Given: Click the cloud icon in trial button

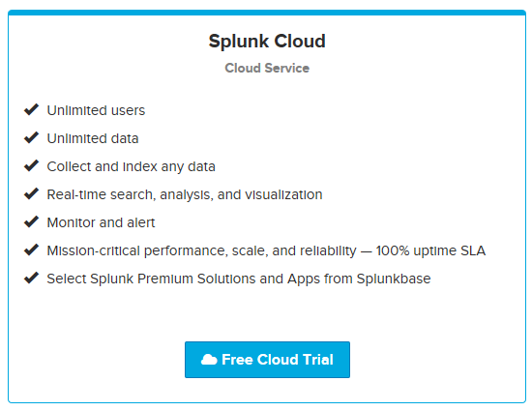Looking at the screenshot, I should point(209,360).
